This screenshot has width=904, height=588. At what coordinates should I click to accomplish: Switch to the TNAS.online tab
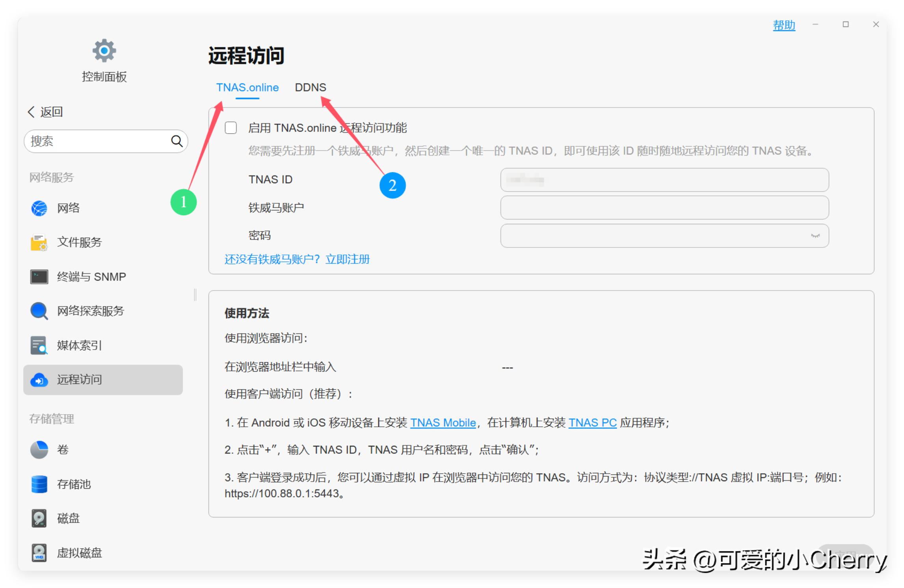247,87
